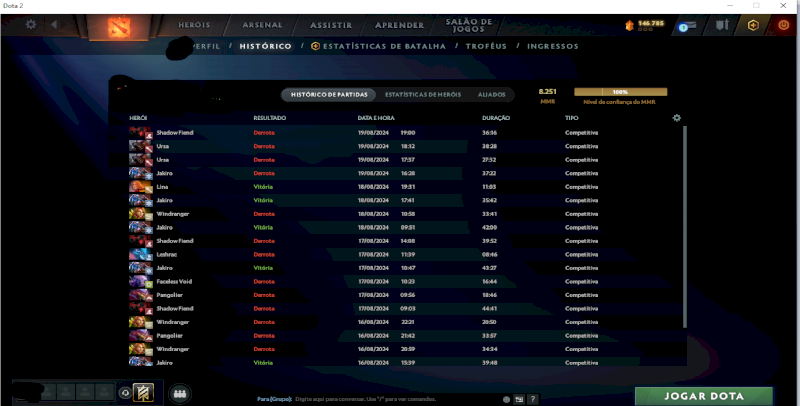Click Faceless Void portrait in 17/08 10:23 match
This screenshot has height=406, width=800.
pyautogui.click(x=141, y=282)
